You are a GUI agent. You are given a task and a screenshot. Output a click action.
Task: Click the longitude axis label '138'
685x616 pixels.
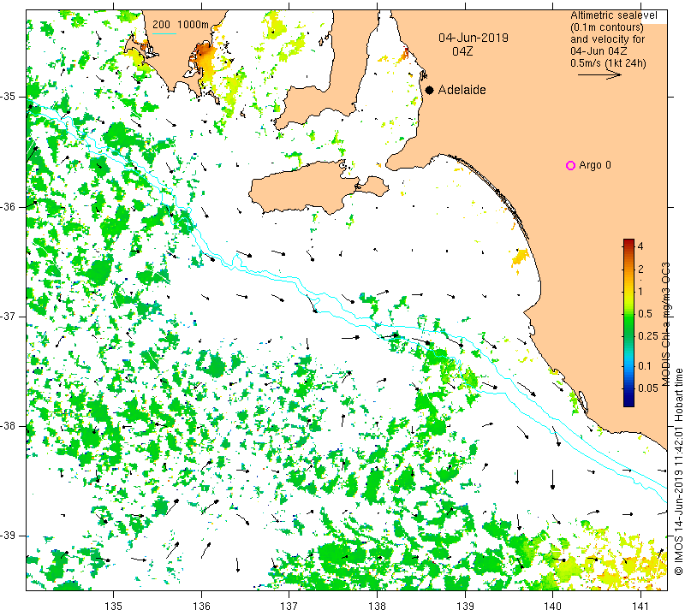tap(377, 606)
